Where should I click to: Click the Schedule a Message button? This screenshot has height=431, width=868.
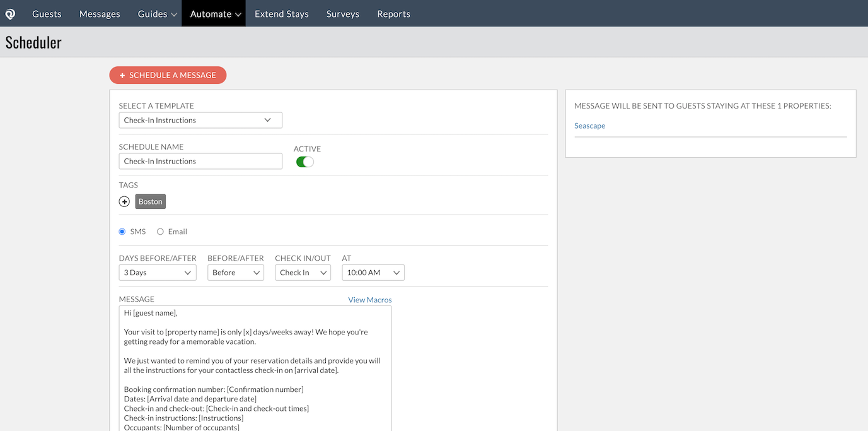coord(168,75)
